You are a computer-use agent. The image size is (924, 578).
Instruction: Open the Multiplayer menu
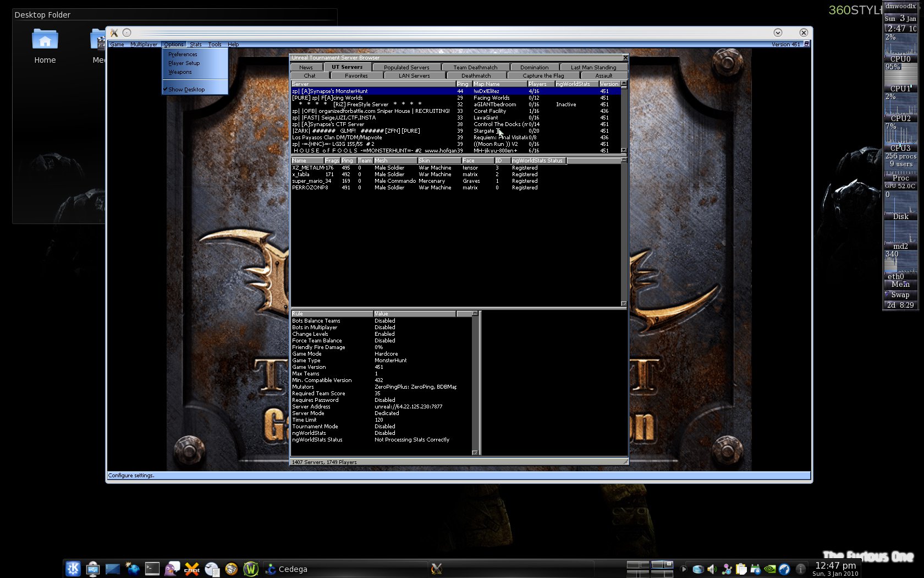tap(144, 44)
